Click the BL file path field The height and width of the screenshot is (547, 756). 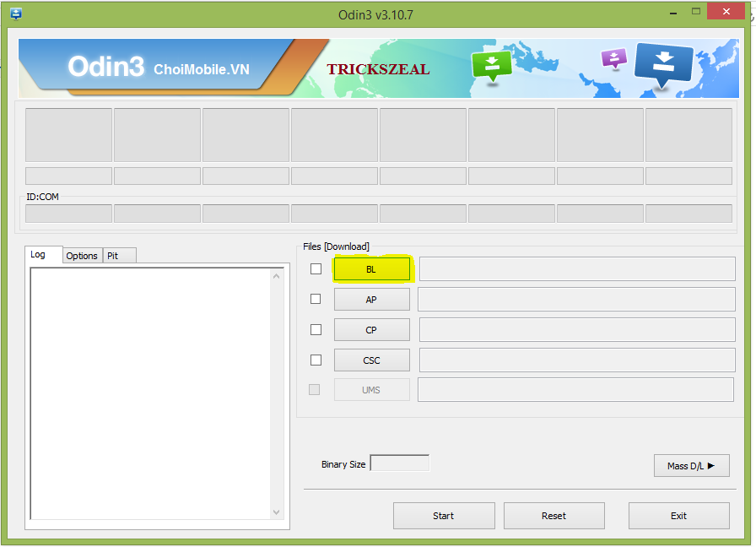coord(577,268)
